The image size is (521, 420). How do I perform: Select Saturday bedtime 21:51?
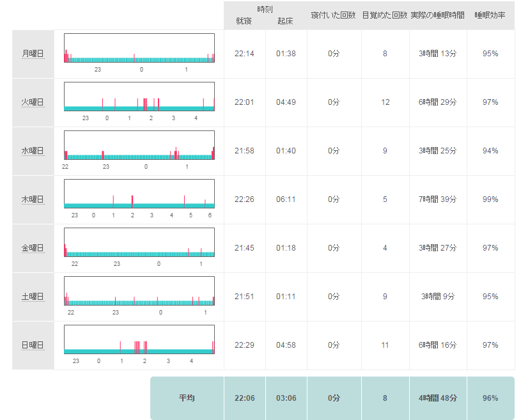point(244,297)
